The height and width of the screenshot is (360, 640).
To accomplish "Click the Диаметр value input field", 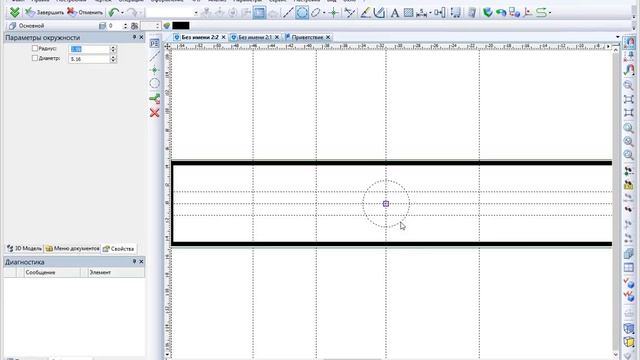I will click(x=89, y=59).
